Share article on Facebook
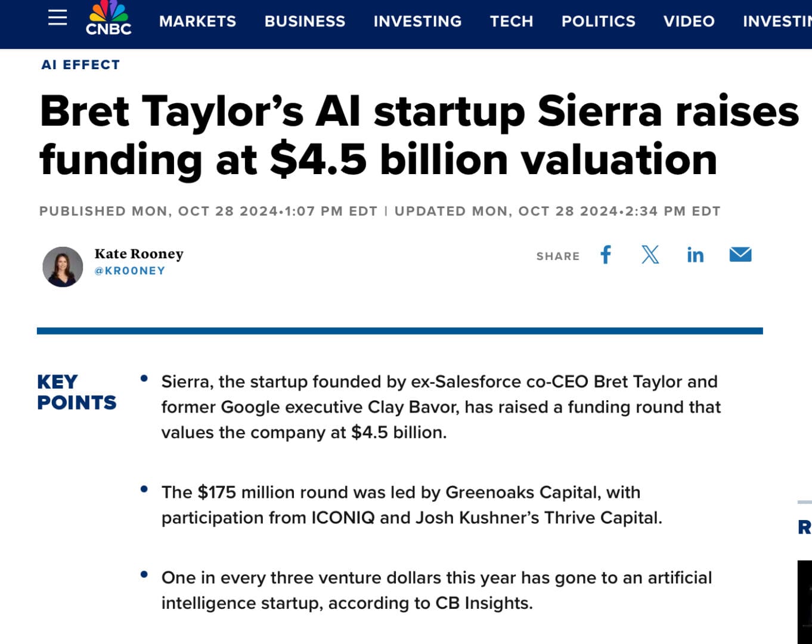 point(606,255)
